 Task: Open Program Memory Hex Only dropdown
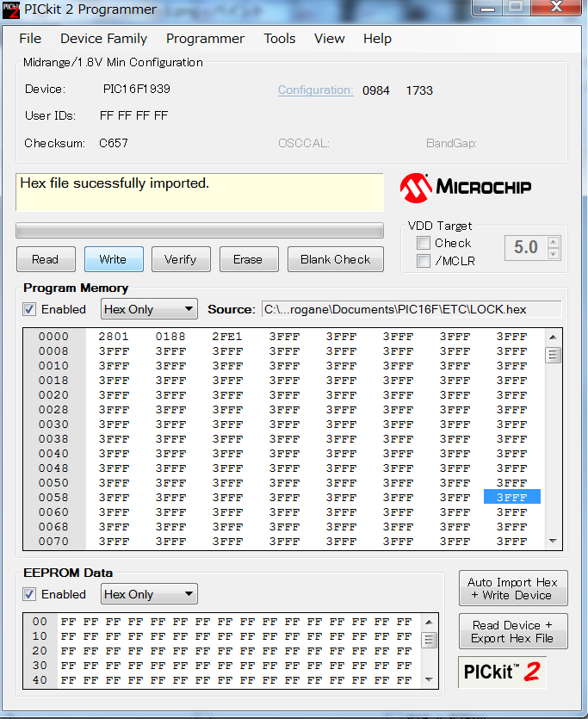150,309
